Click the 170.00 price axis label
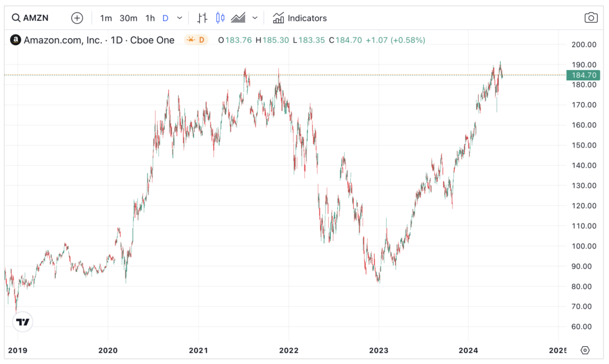609x364 pixels. (584, 105)
